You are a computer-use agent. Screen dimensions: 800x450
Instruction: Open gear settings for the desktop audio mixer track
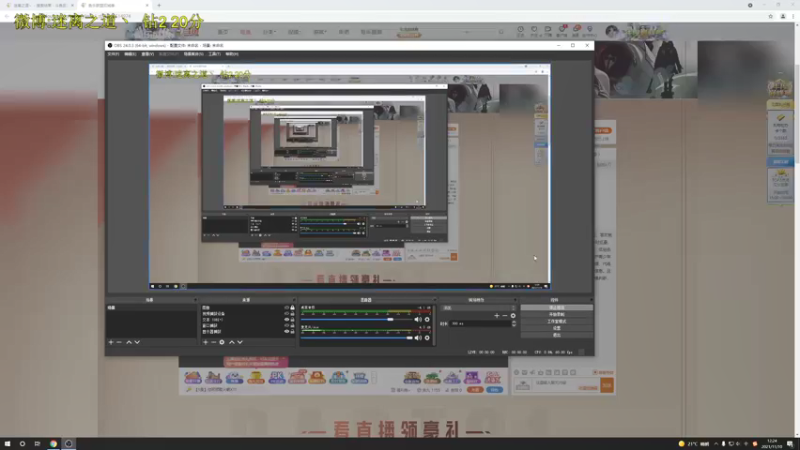[427, 320]
